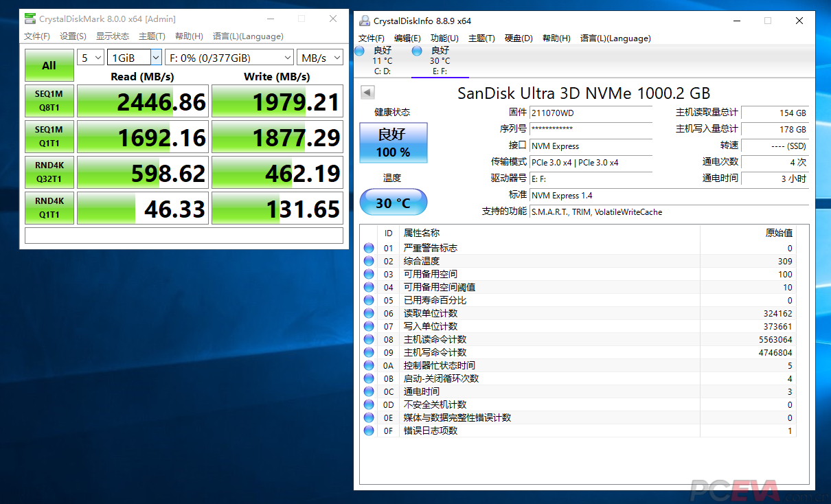Open CrystalDiskMark 语言(L)(Language) menu
The width and height of the screenshot is (831, 504).
248,36
